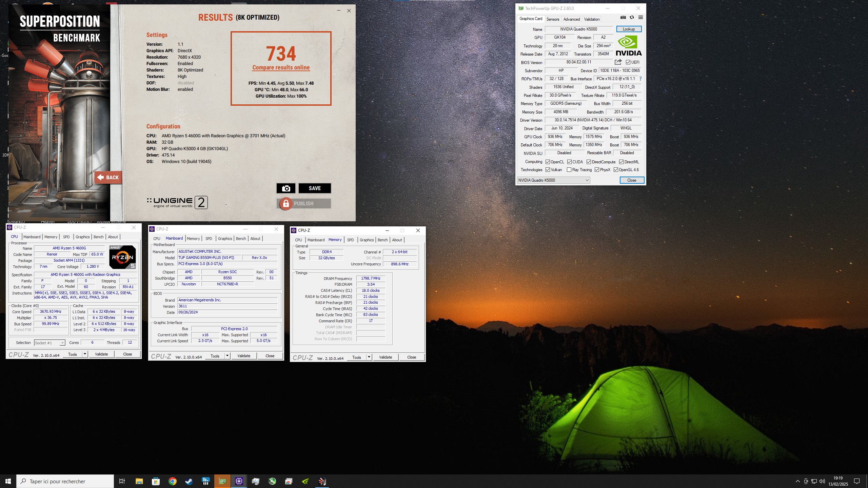This screenshot has width=868, height=488.
Task: Click Close button in GPU-Z
Action: coord(632,180)
